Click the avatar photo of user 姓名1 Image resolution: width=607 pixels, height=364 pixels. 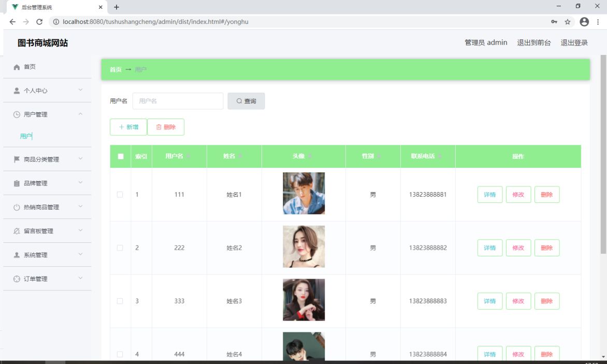click(304, 194)
